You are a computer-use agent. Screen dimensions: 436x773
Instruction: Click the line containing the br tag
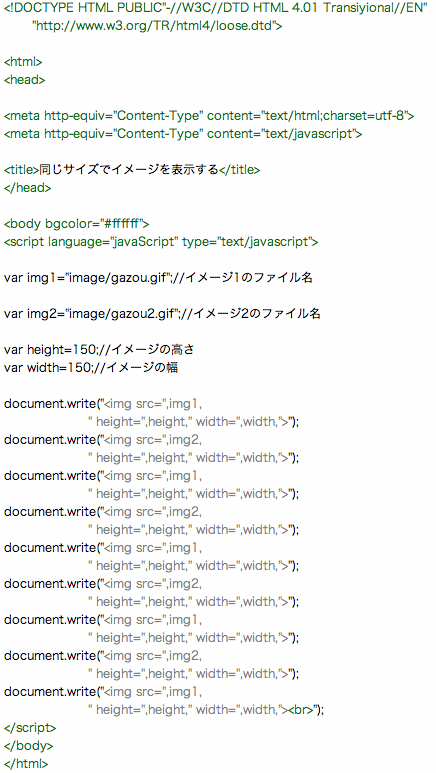click(x=206, y=710)
